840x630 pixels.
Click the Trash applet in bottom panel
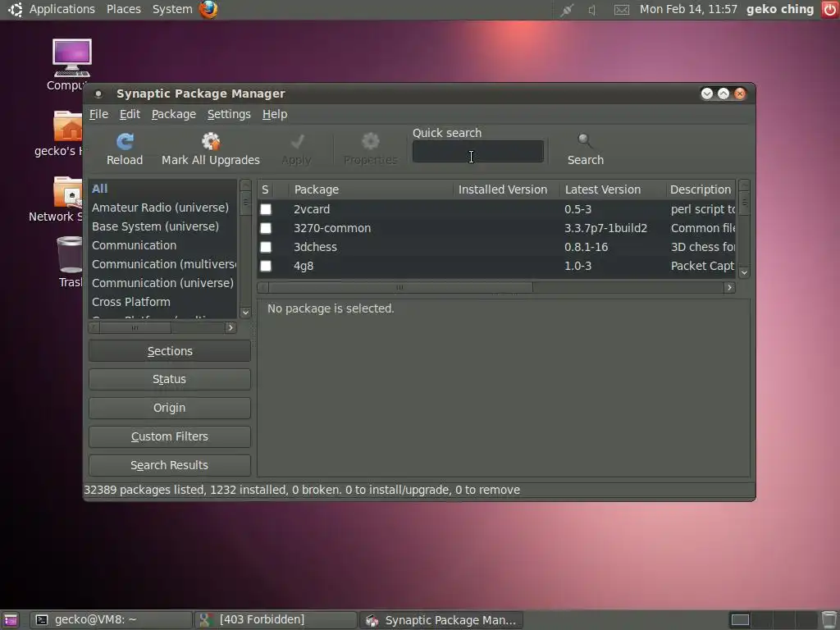coord(829,620)
